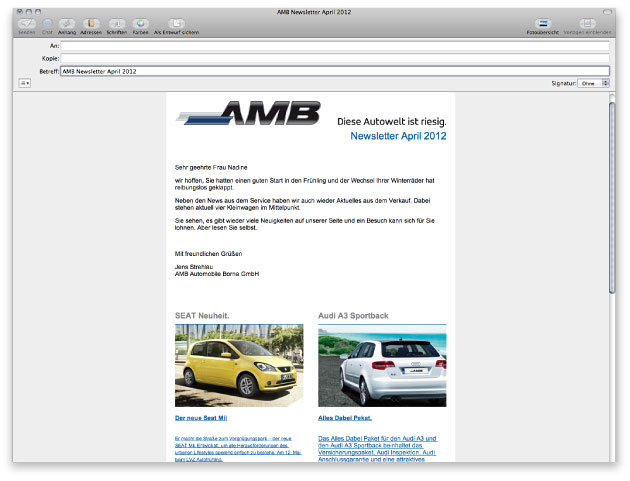
Task: Click the Audi A3 Sportback heading
Action: (x=353, y=315)
